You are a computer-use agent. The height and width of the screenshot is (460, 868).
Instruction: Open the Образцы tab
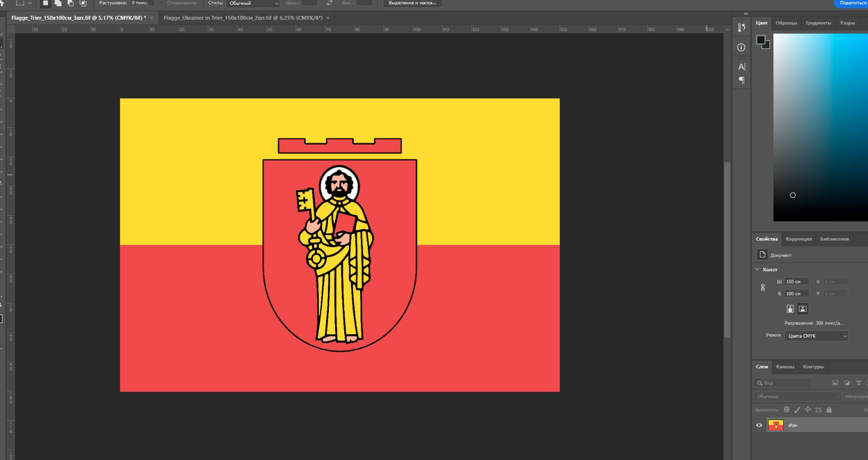click(786, 23)
